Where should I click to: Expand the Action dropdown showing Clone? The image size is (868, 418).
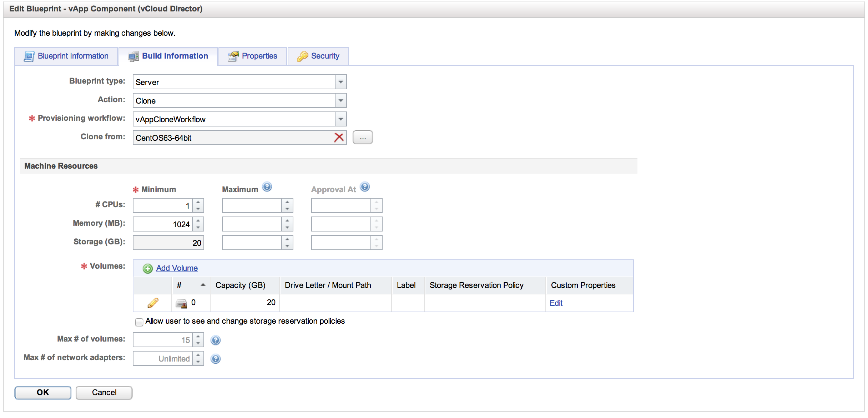point(340,101)
